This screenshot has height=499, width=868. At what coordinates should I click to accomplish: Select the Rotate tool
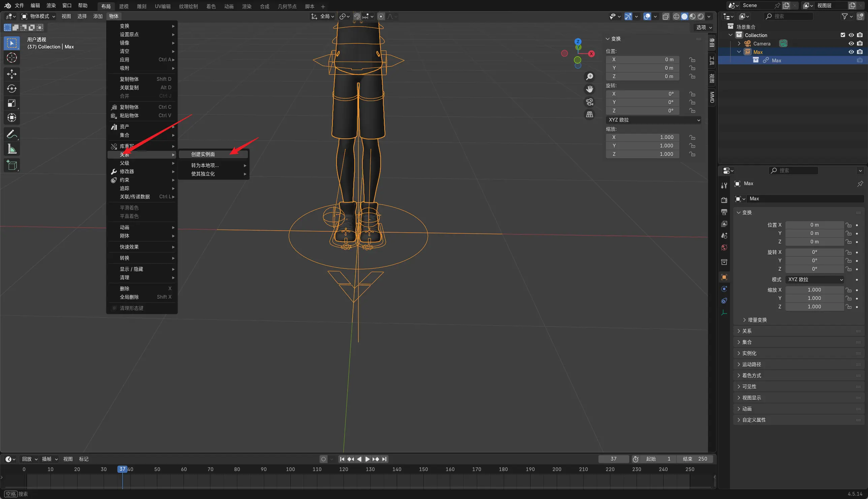point(12,89)
